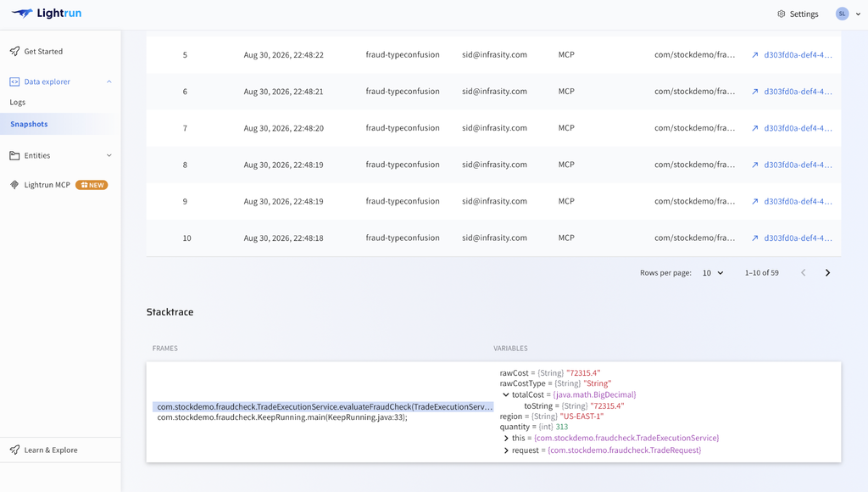Click the rawCost variable value "72315.4"
The image size is (868, 492).
pyautogui.click(x=583, y=373)
